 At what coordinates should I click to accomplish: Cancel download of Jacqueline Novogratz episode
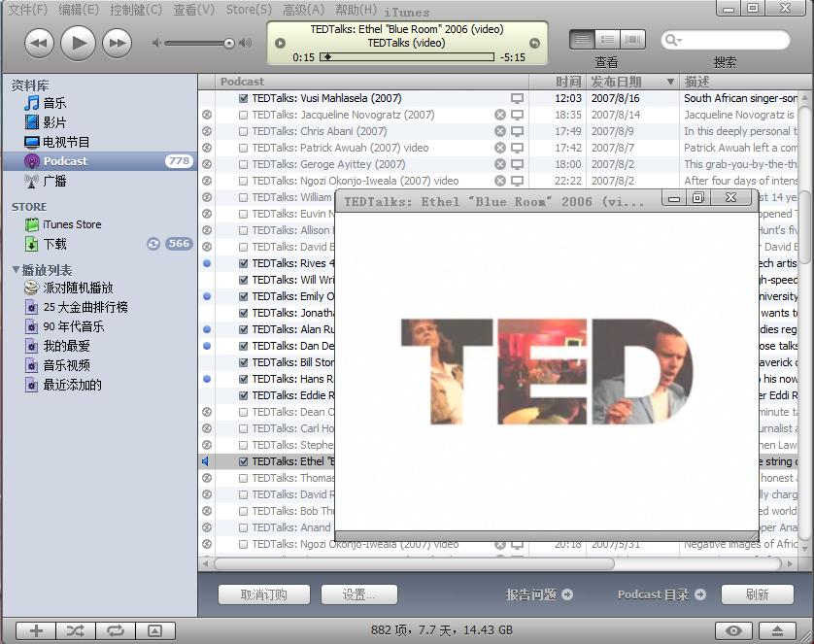point(500,115)
